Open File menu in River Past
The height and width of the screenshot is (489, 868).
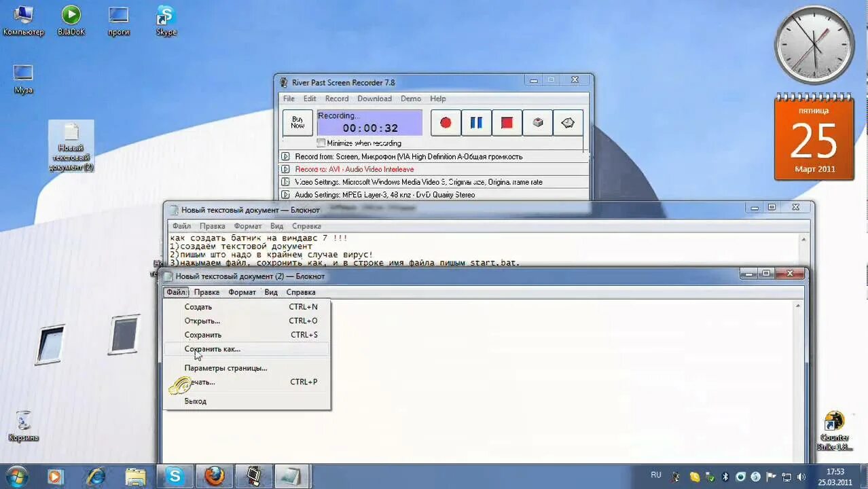pyautogui.click(x=289, y=98)
